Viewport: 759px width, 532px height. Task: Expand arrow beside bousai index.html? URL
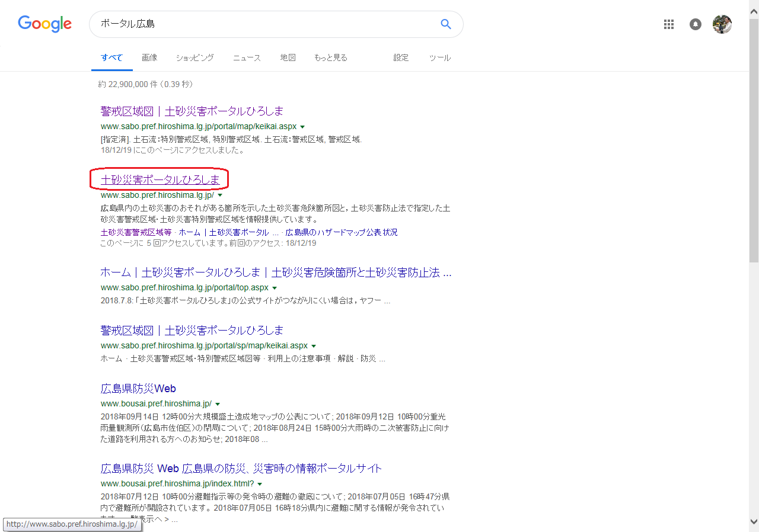pos(260,483)
